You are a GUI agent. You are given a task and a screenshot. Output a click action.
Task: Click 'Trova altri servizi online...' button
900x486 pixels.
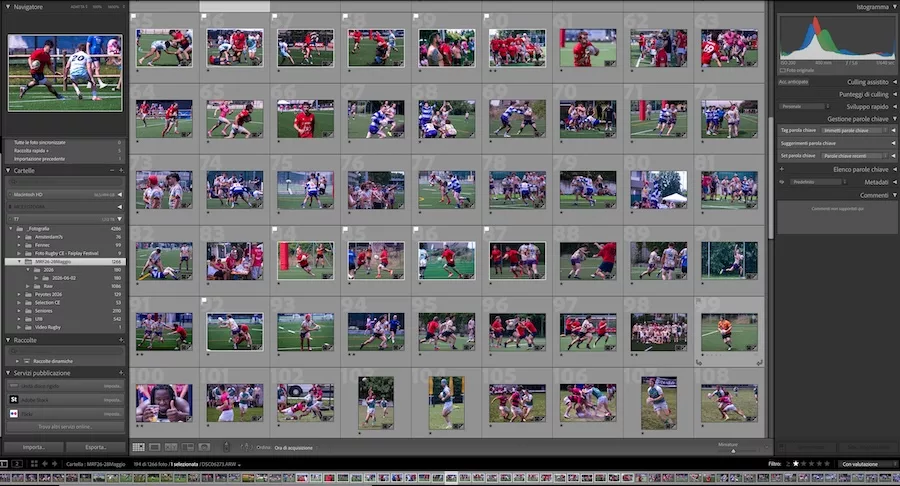point(65,427)
